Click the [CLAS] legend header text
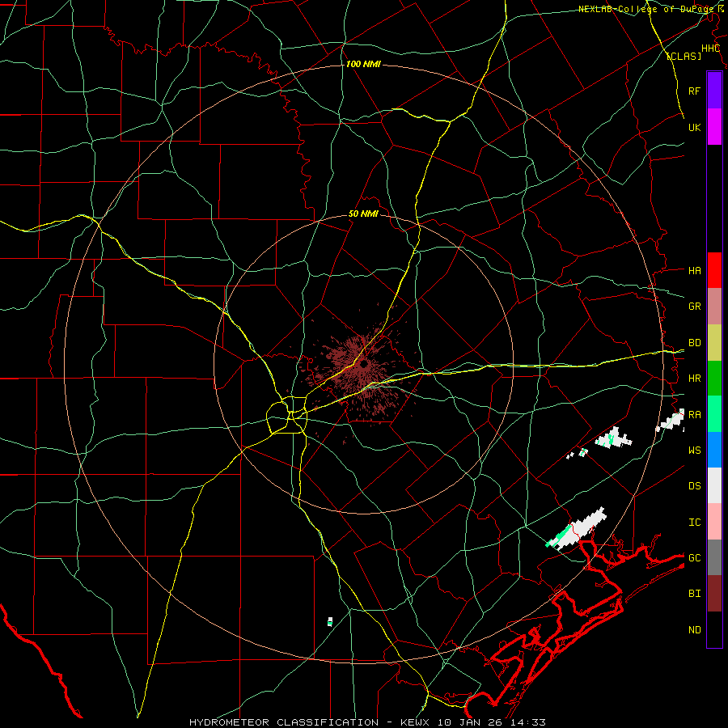This screenshot has height=728, width=728. coord(684,56)
